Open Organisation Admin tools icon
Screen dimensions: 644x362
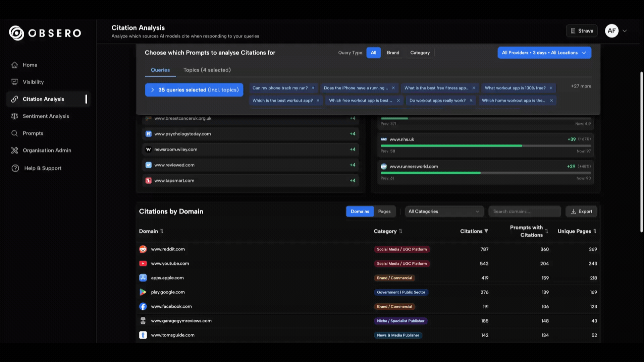click(x=14, y=150)
